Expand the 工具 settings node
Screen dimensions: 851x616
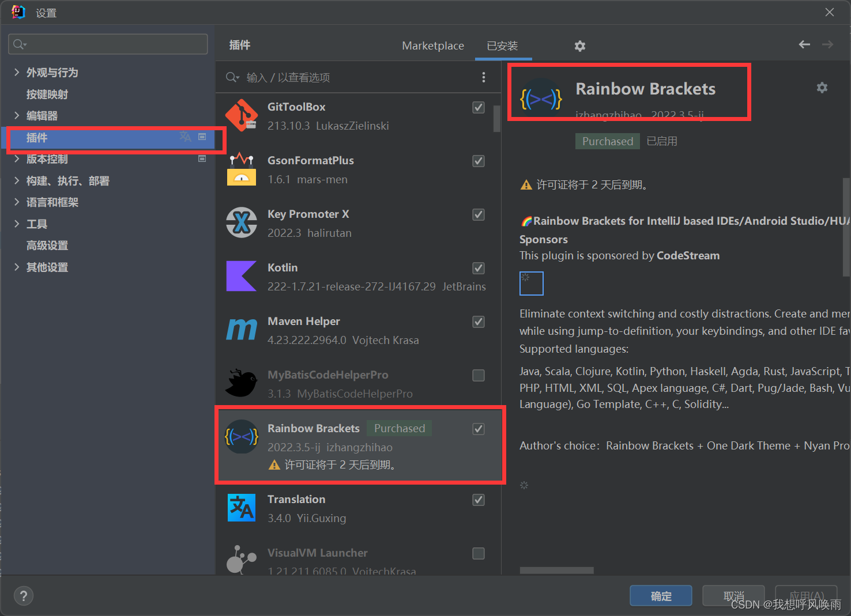tap(17, 224)
